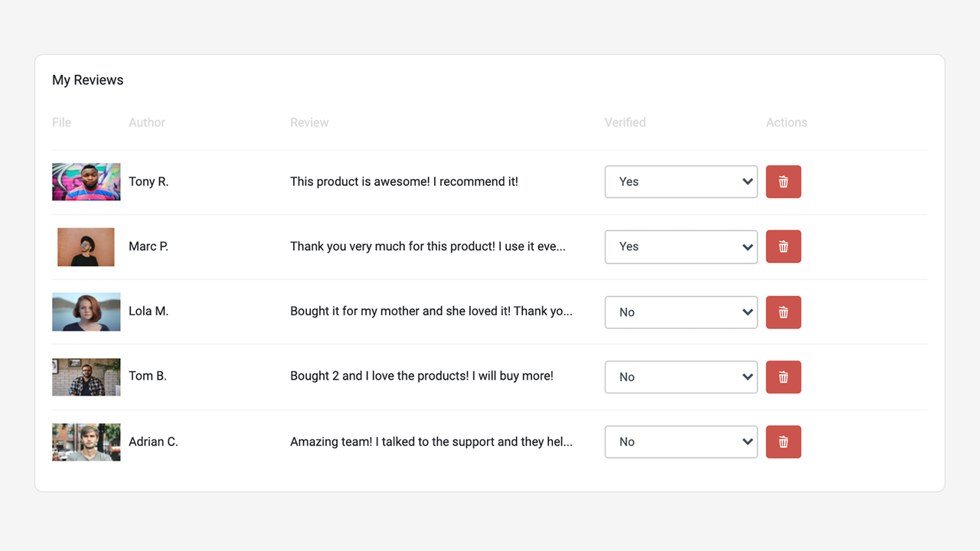The image size is (980, 551).
Task: Click the Actions column header
Action: [x=786, y=122]
